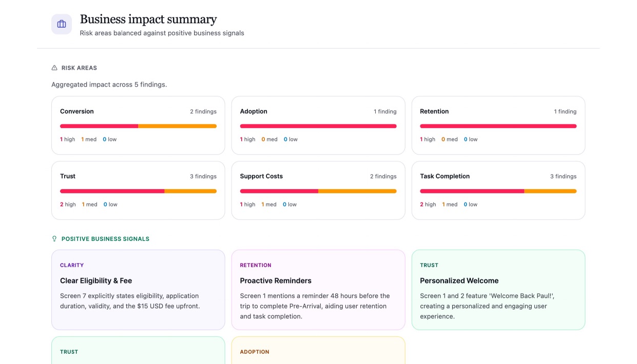Click the Adoption severity bar
This screenshot has height=364, width=637.
[318, 126]
